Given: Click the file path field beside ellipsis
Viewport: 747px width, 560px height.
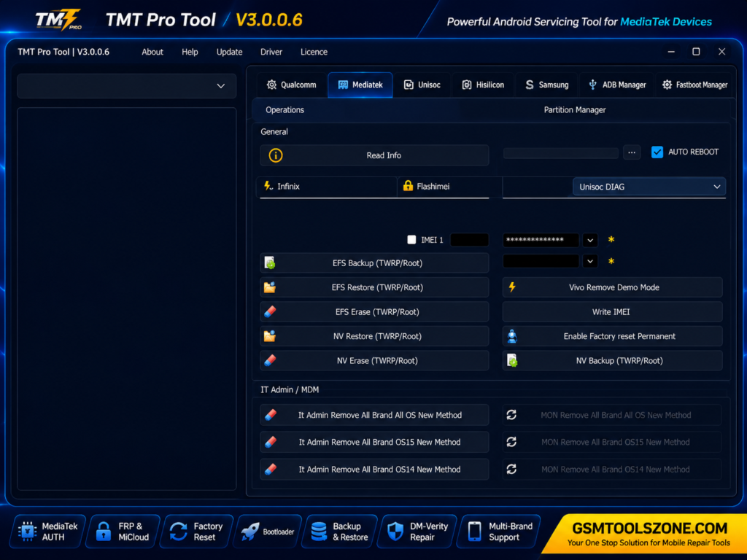Looking at the screenshot, I should 561,153.
